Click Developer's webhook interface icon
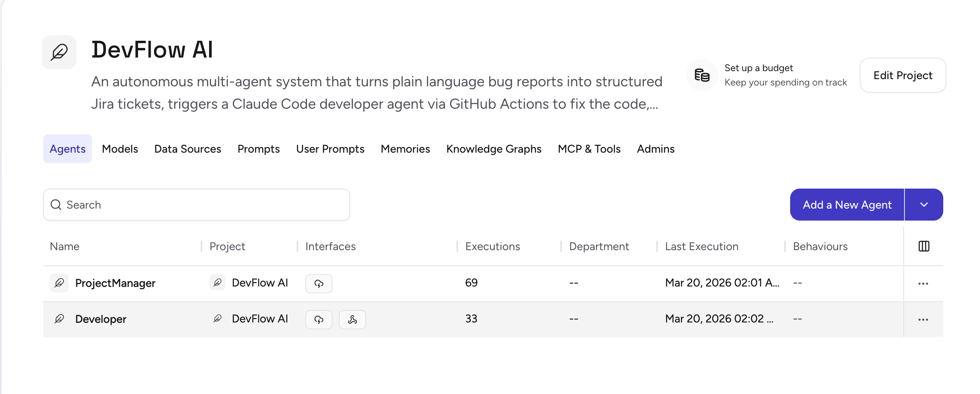Viewport: 980px width, 394px height. tap(352, 319)
